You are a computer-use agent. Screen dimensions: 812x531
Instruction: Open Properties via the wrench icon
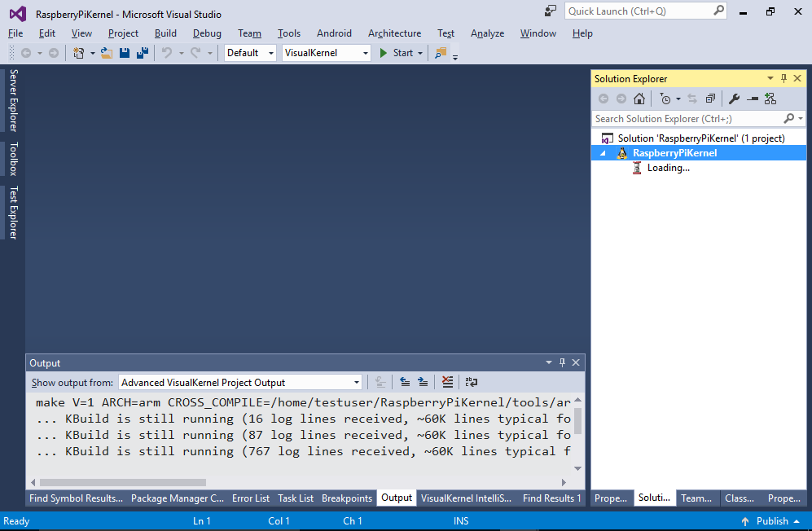pyautogui.click(x=734, y=99)
